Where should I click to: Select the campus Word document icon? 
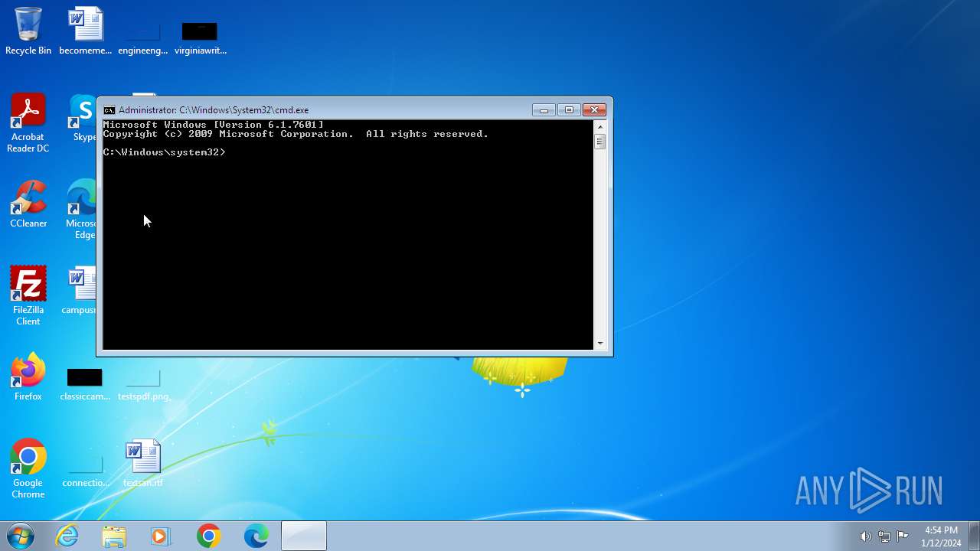pyautogui.click(x=80, y=291)
